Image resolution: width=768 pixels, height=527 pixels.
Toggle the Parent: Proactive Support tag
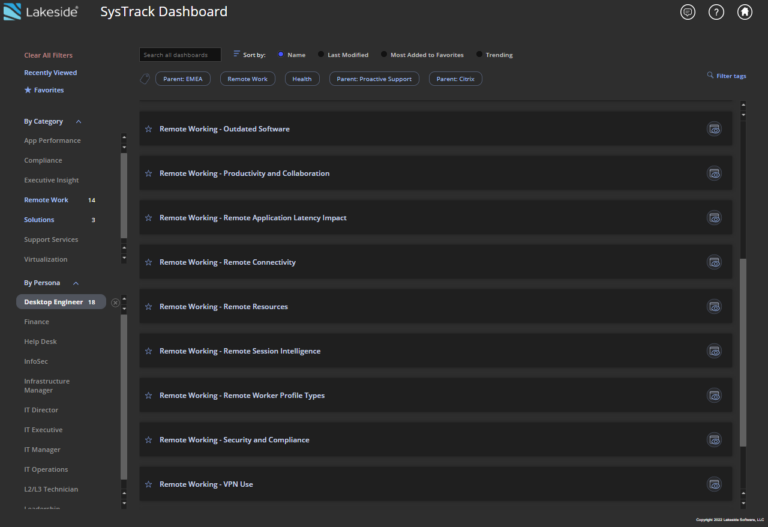click(x=374, y=79)
